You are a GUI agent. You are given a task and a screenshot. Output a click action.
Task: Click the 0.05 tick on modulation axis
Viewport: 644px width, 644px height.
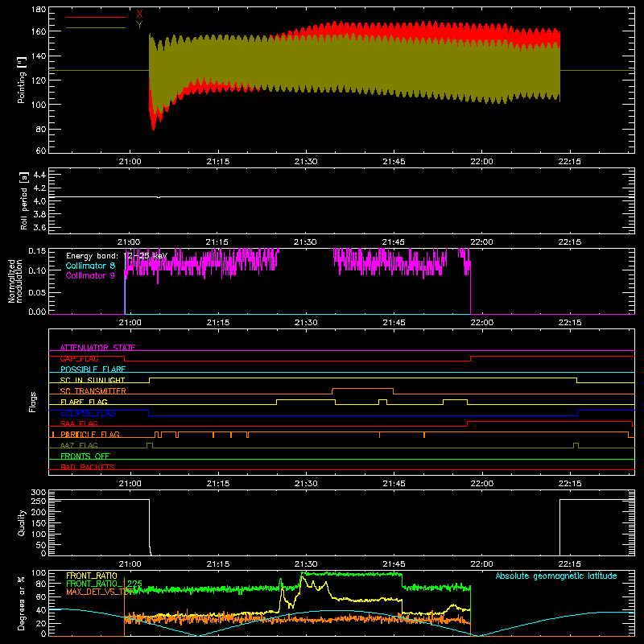[37, 292]
